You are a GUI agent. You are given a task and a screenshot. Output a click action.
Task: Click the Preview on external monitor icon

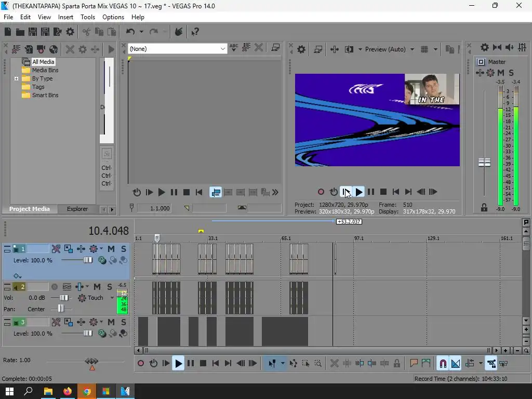[x=318, y=49]
